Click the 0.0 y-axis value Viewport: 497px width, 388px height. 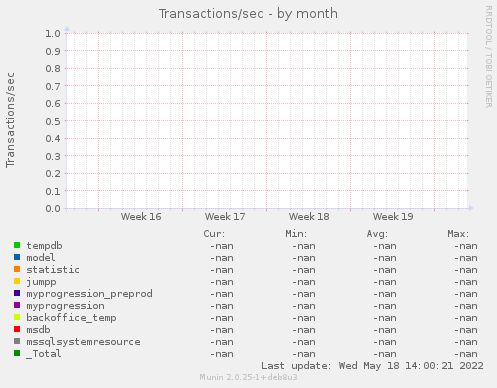click(53, 209)
